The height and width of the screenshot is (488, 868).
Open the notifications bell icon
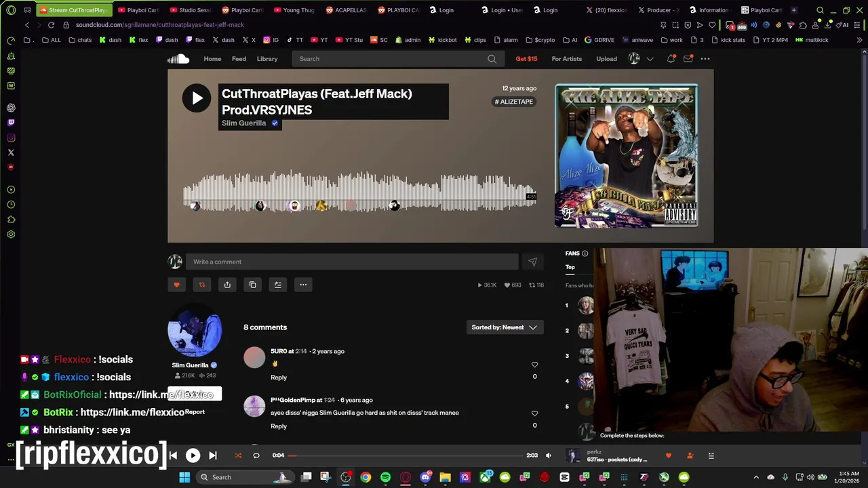[671, 59]
